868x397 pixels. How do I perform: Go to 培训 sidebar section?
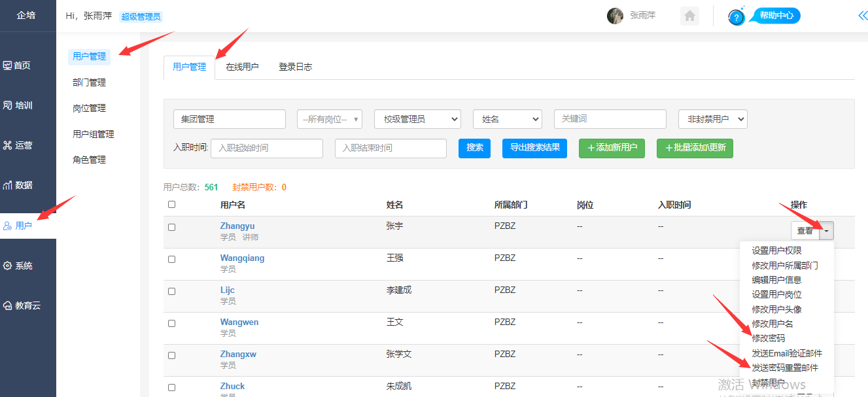tap(18, 105)
